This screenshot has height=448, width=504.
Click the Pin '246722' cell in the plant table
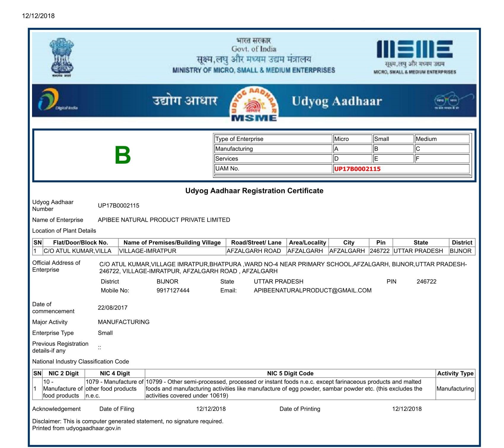click(381, 251)
